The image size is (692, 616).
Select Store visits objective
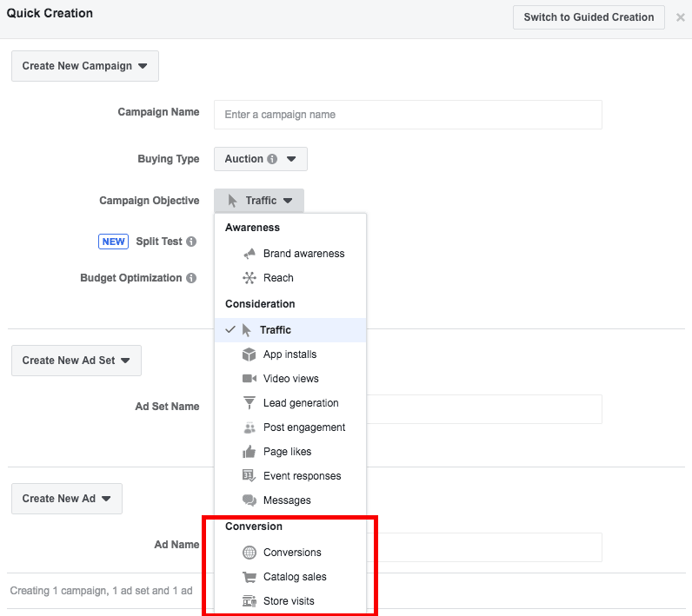click(x=290, y=601)
